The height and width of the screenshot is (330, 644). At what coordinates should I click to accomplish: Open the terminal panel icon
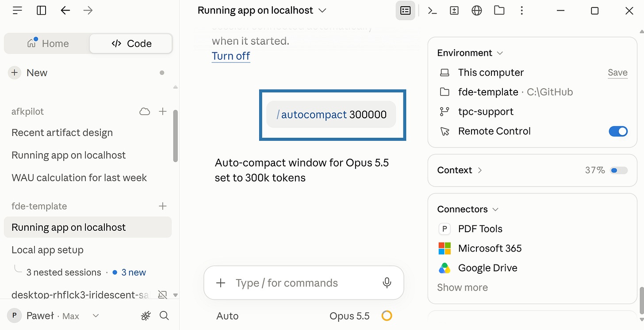click(x=433, y=11)
